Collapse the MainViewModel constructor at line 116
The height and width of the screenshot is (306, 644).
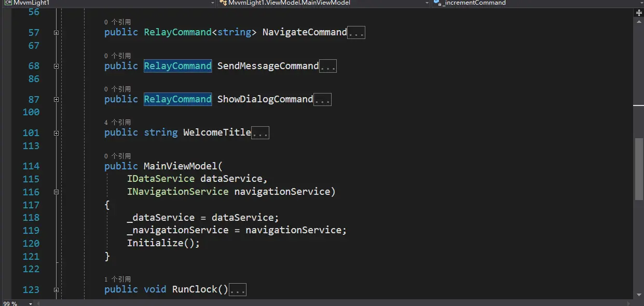pos(56,192)
